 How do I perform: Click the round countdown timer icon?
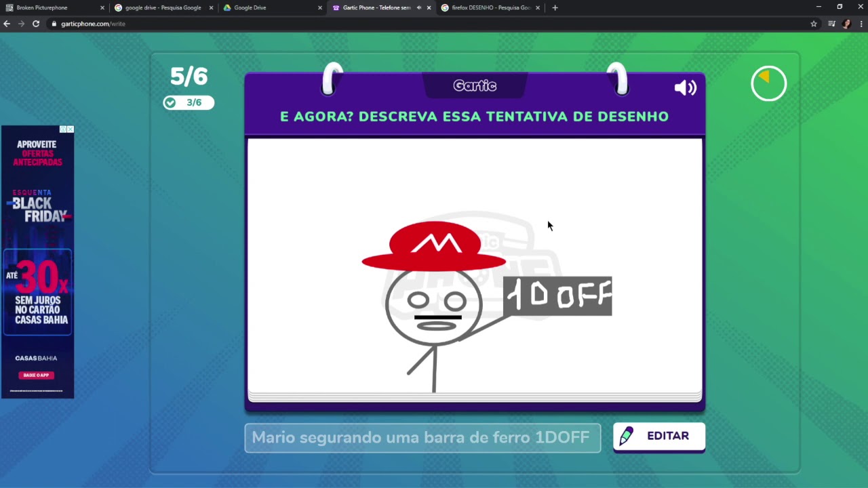pyautogui.click(x=768, y=84)
